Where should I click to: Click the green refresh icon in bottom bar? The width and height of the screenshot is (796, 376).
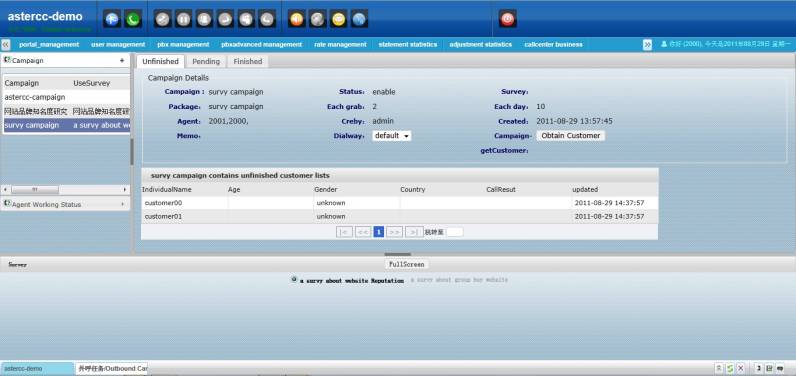click(x=729, y=368)
